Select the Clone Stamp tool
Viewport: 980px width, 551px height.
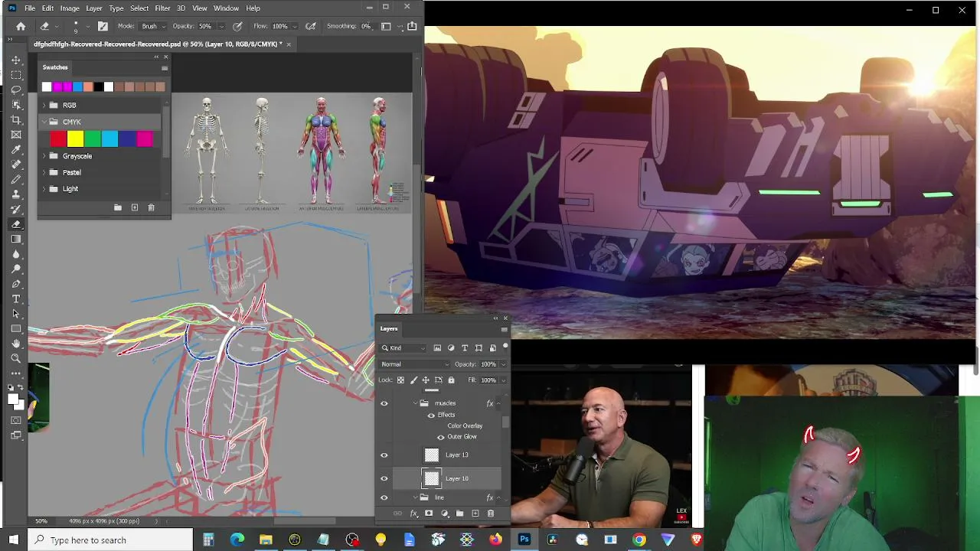coord(16,194)
